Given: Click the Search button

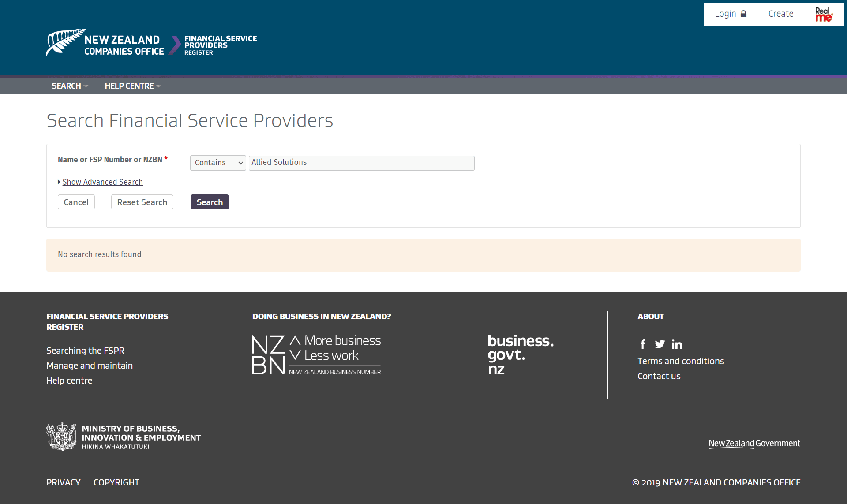Looking at the screenshot, I should (209, 202).
